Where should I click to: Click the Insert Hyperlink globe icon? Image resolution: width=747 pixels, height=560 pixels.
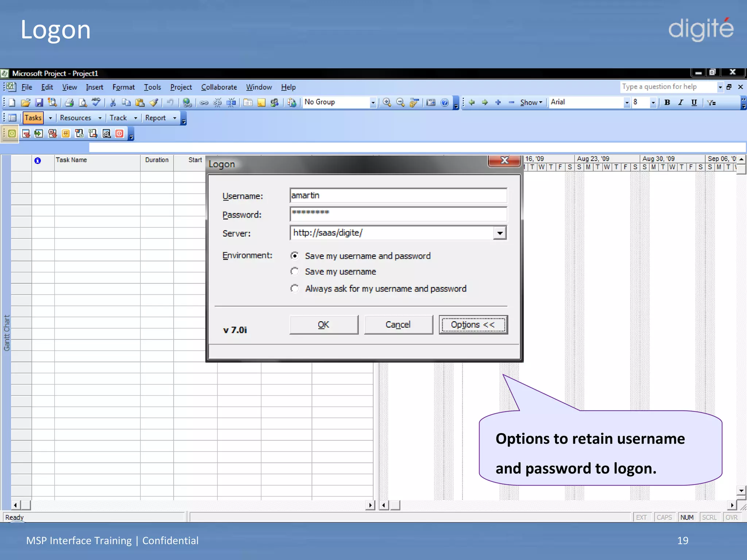click(187, 102)
